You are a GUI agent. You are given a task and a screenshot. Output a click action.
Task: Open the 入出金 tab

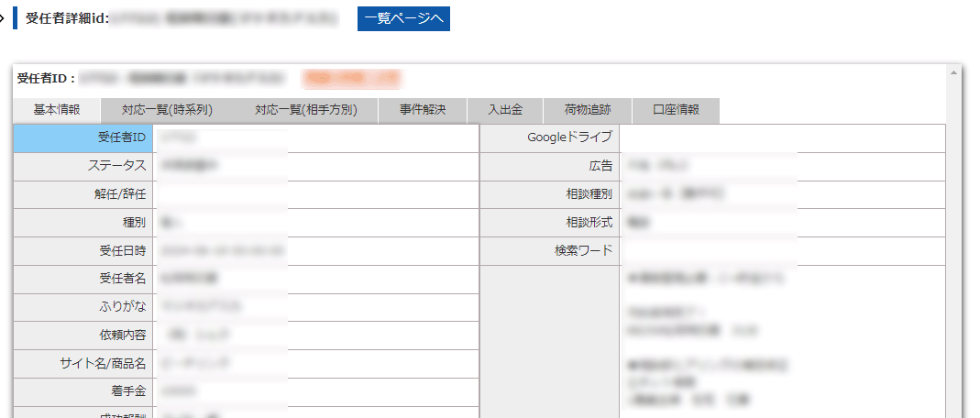coord(504,110)
